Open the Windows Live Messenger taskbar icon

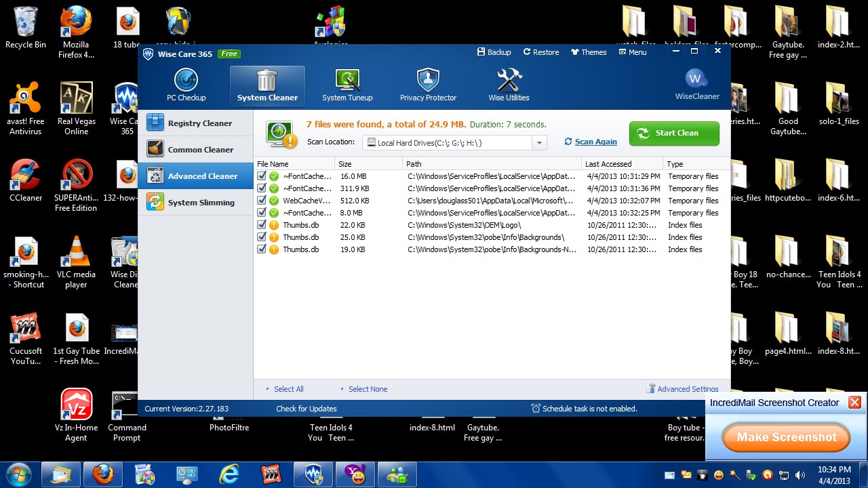pos(397,474)
